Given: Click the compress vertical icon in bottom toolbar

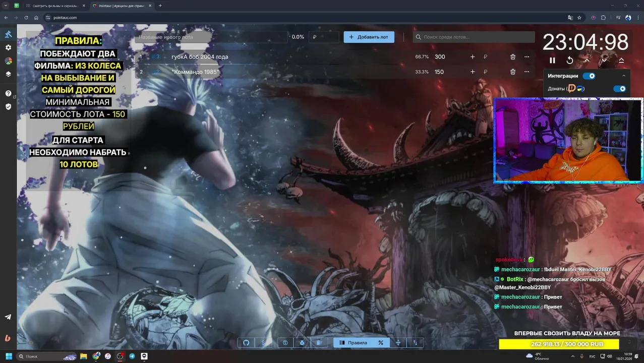Looking at the screenshot, I should pyautogui.click(x=398, y=343).
